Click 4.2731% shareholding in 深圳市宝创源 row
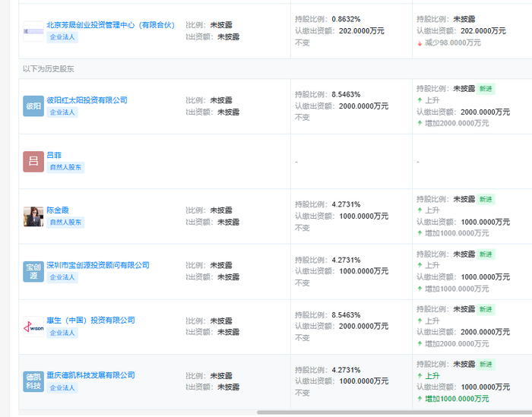This screenshot has width=532, height=417. 346,260
